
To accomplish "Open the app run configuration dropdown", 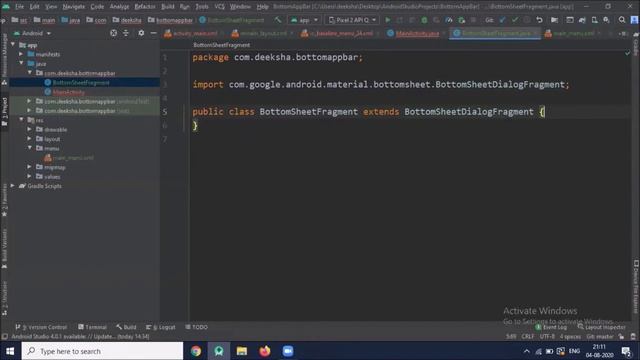I will pos(304,20).
